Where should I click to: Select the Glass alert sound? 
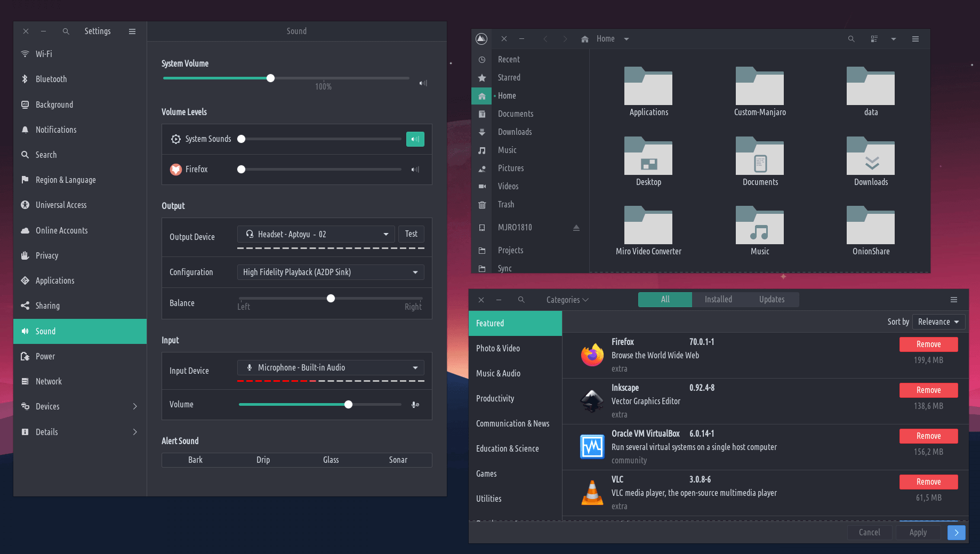click(331, 460)
